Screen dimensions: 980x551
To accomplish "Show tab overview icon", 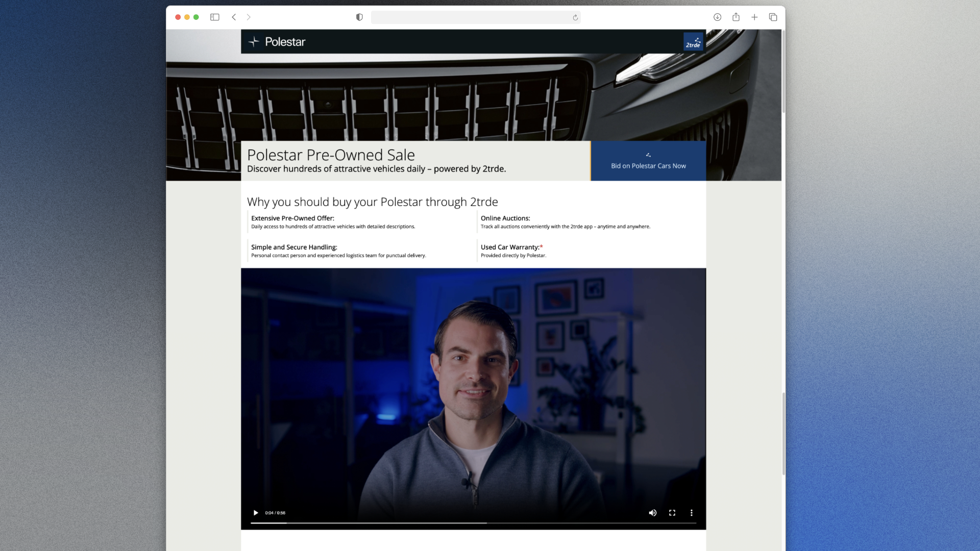I will pyautogui.click(x=773, y=17).
